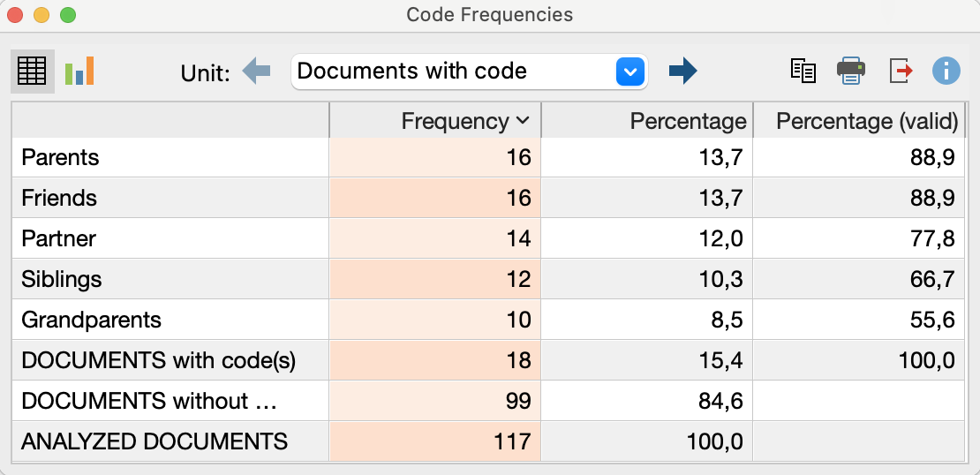Go to previous unit with left arrow
Image resolution: width=980 pixels, height=475 pixels.
click(x=256, y=71)
